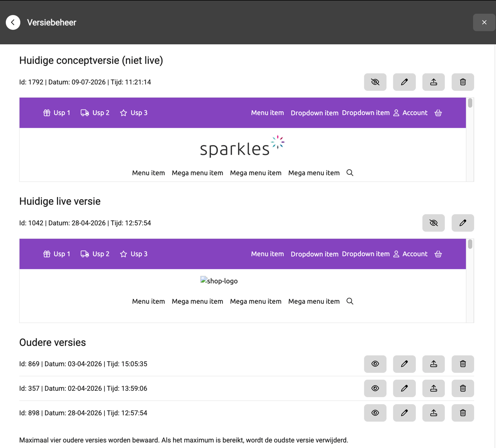Select lower Menu item in live preview
This screenshot has width=496, height=448.
pos(148,301)
